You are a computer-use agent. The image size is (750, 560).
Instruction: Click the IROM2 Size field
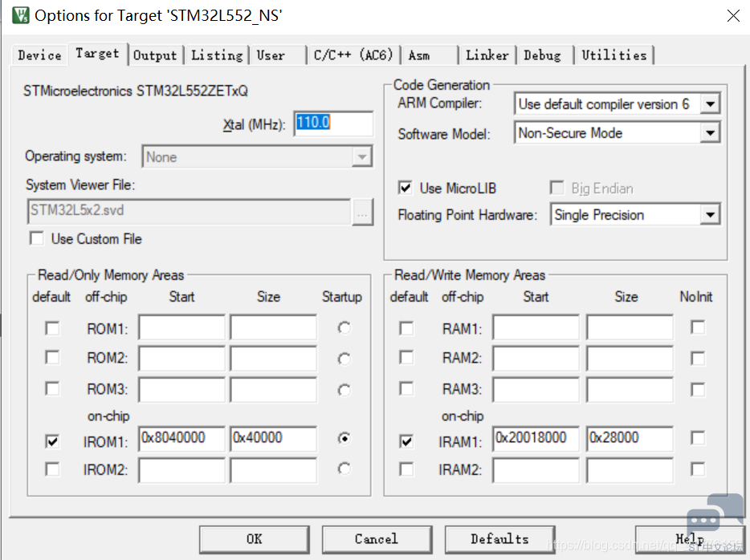coord(273,471)
